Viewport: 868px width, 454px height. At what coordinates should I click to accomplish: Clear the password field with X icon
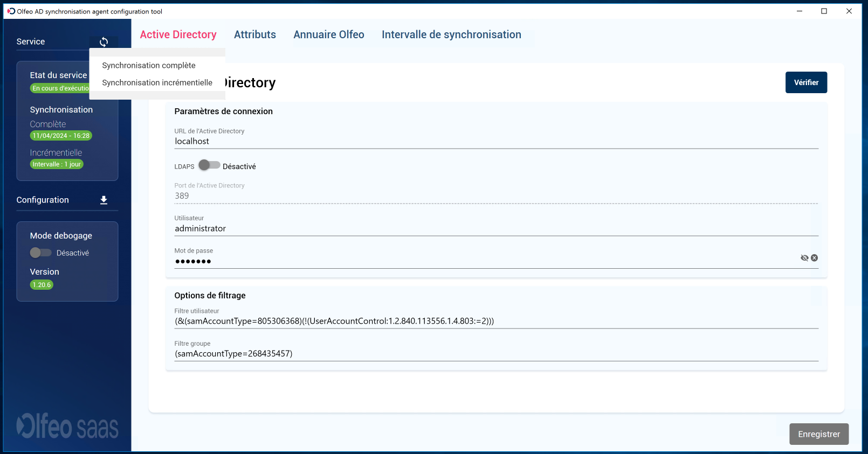(815, 258)
